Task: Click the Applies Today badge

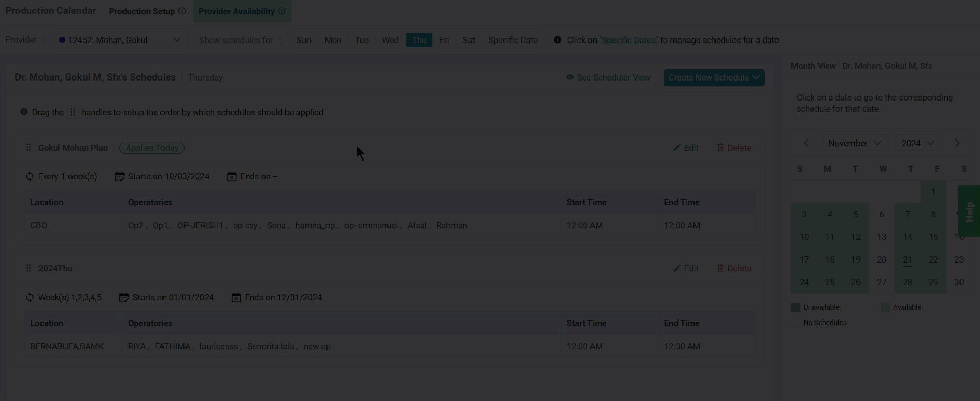Action: tap(152, 148)
